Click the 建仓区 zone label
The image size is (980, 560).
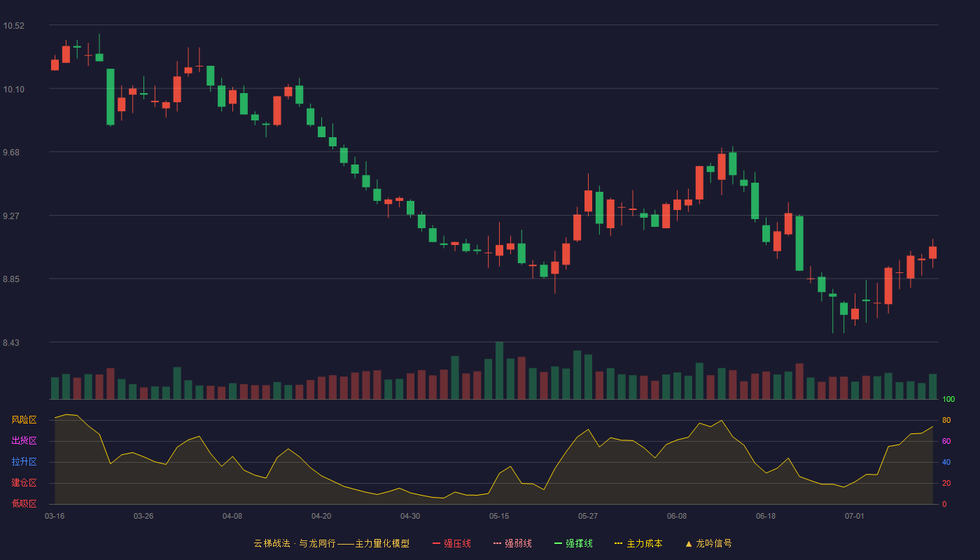[24, 483]
